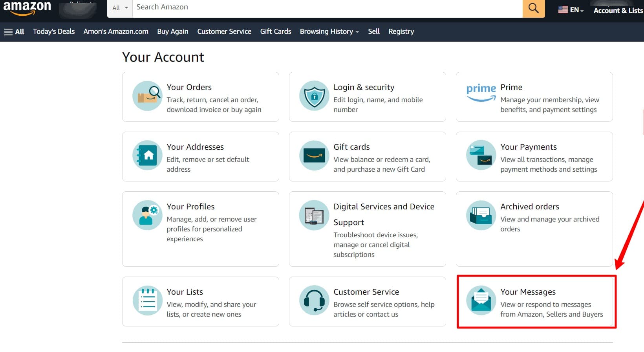
Task: Click 'Edit, remove or set default address' text
Action: coord(208,165)
